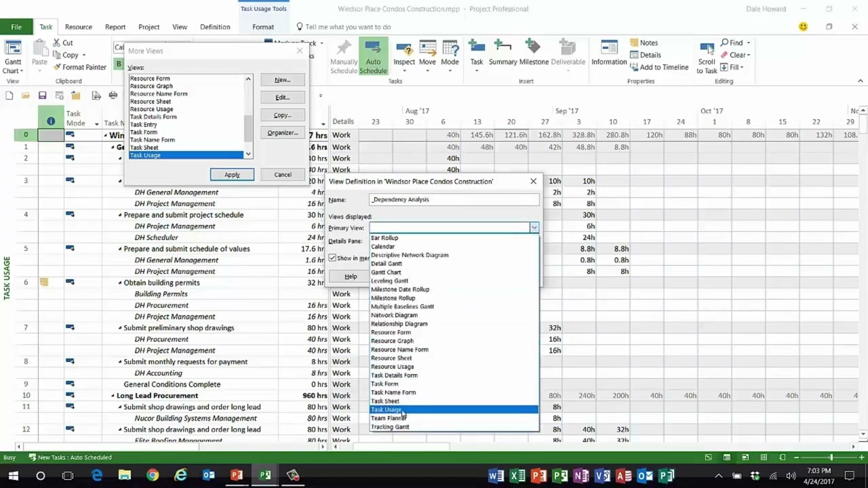This screenshot has width=868, height=488.
Task: Switch to the Definition tab
Action: (215, 27)
